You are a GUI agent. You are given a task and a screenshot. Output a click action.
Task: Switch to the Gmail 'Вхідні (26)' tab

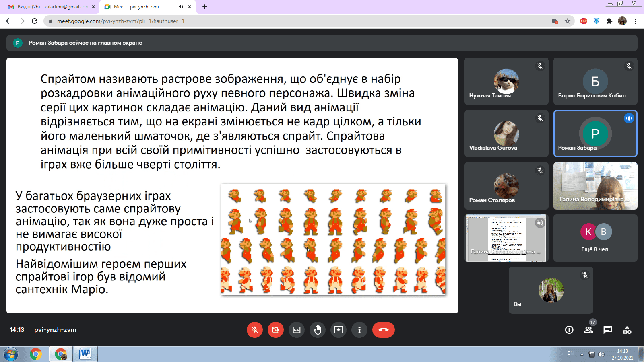point(52,7)
